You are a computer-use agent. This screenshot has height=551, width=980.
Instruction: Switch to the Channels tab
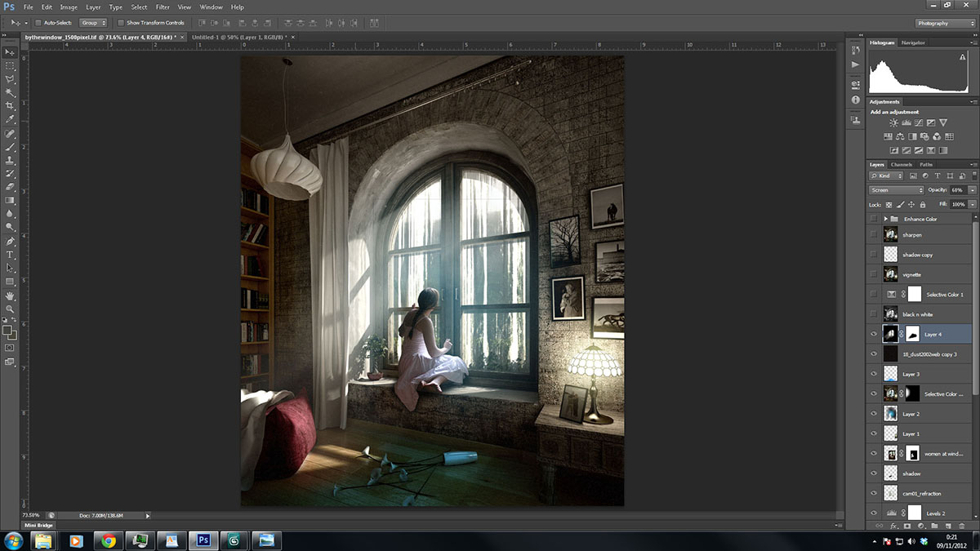pos(901,165)
